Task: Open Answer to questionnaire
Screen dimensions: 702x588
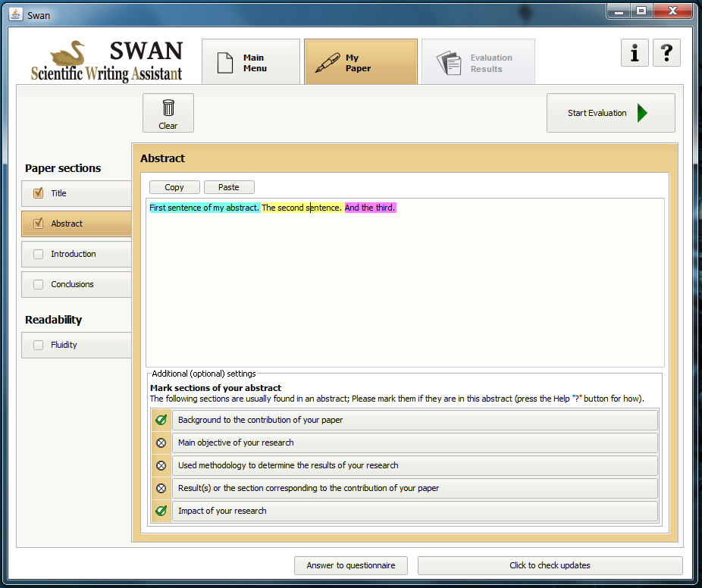Action: coord(351,565)
